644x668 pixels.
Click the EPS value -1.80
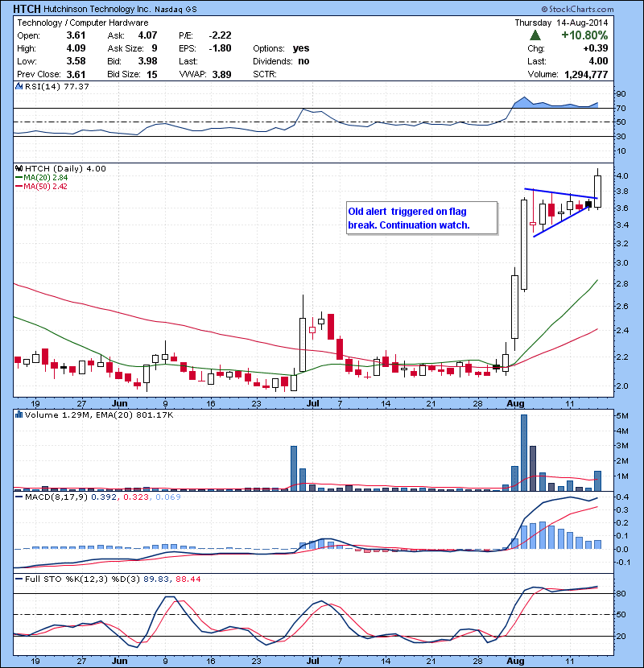coord(220,48)
